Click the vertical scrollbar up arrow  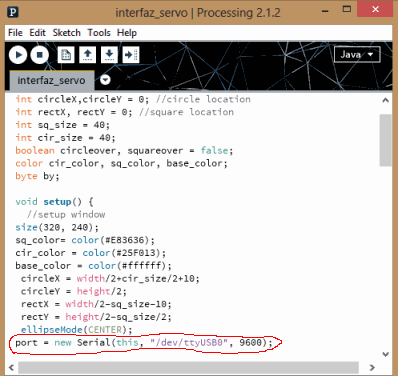tap(386, 100)
